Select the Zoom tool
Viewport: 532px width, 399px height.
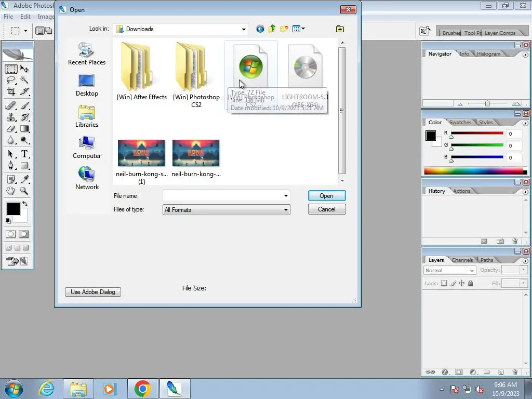pos(24,191)
